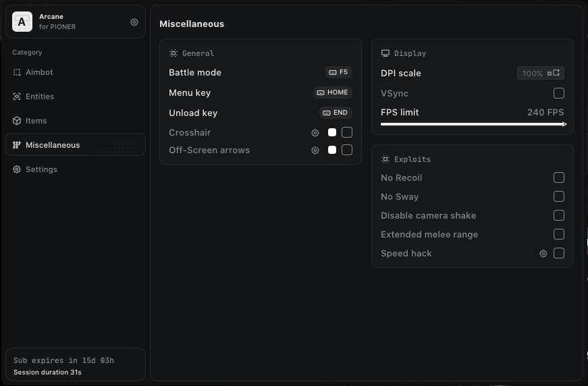Rebind the Menu key HOME button
Viewport: 588px width, 386px height.
coord(333,92)
